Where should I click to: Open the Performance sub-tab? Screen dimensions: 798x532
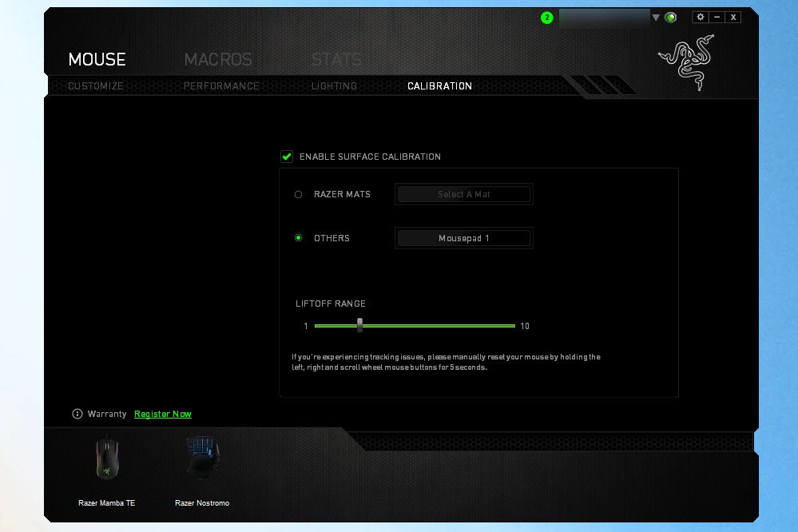point(221,86)
